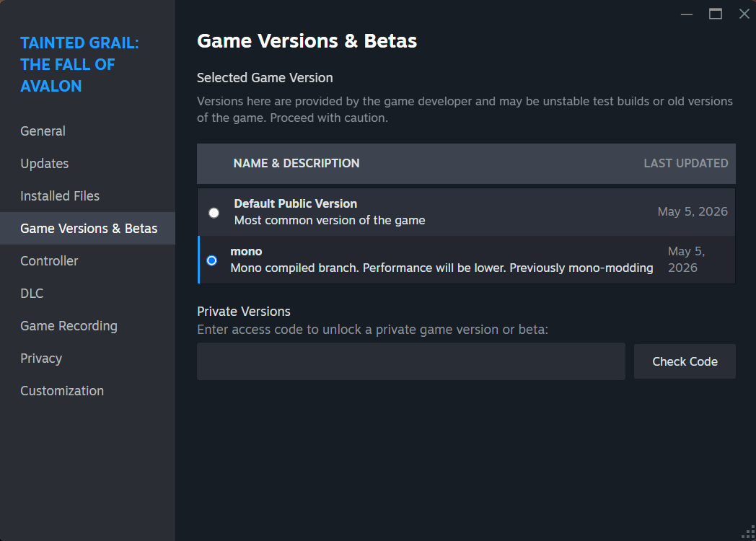Click the Check Code button
The image size is (756, 541).
(x=685, y=361)
